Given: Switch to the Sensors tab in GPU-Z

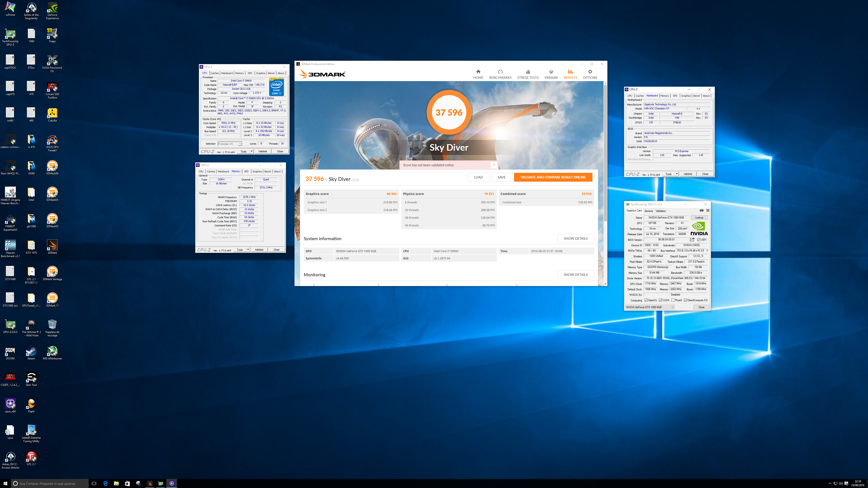Looking at the screenshot, I should tap(648, 211).
